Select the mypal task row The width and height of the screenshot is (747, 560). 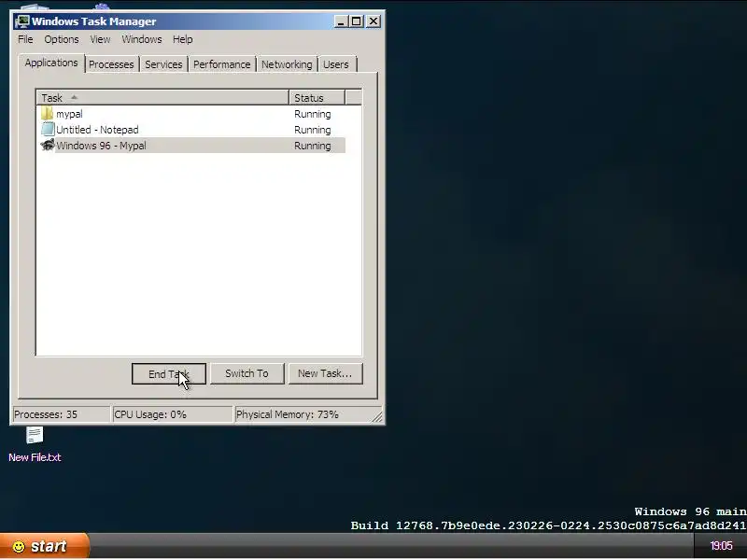pos(193,114)
